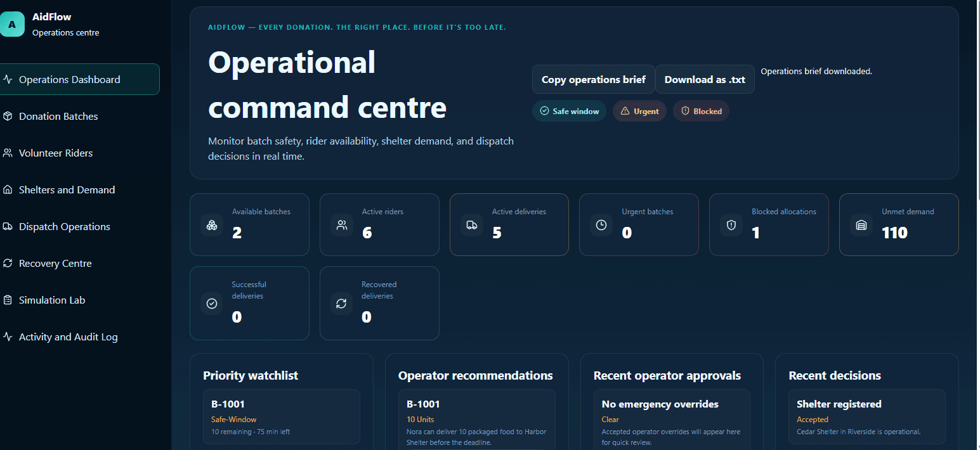This screenshot has width=980, height=450.
Task: Click the Operations Dashboard pulse icon
Action: (x=8, y=80)
